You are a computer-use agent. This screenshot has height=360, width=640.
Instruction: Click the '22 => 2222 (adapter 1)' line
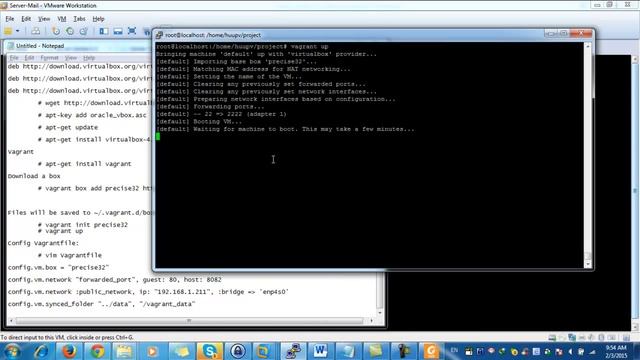tap(221, 114)
